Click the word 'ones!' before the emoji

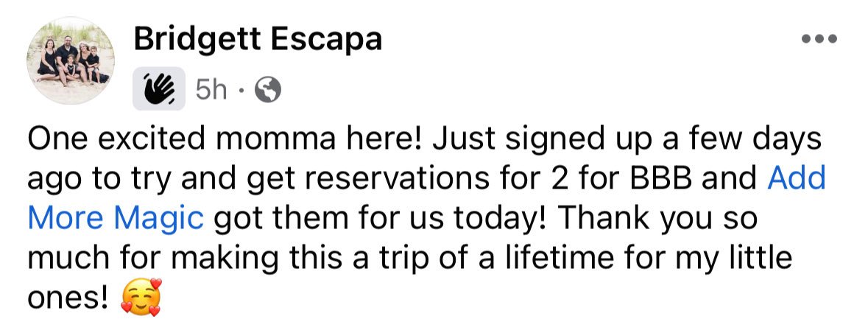pyautogui.click(x=68, y=298)
